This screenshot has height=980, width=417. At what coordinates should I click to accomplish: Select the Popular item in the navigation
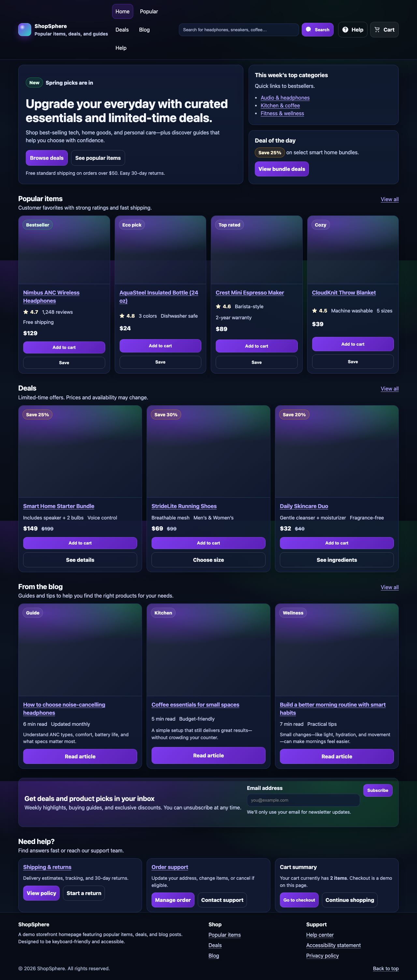149,11
